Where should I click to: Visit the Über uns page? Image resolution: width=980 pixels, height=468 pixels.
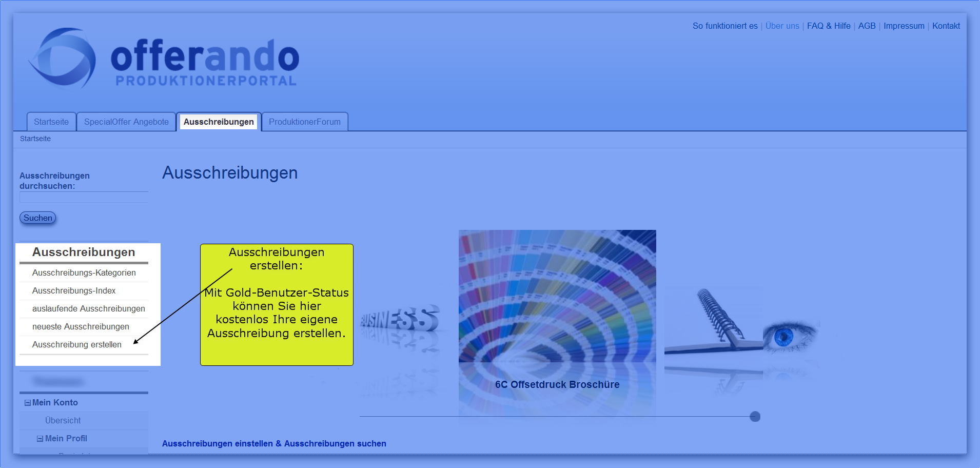click(782, 26)
